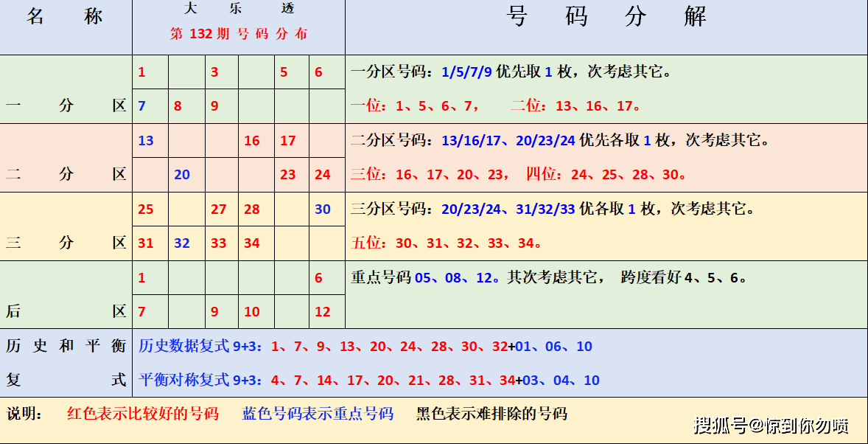Click the 说明 legend label
The height and width of the screenshot is (444, 868).
coord(25,414)
